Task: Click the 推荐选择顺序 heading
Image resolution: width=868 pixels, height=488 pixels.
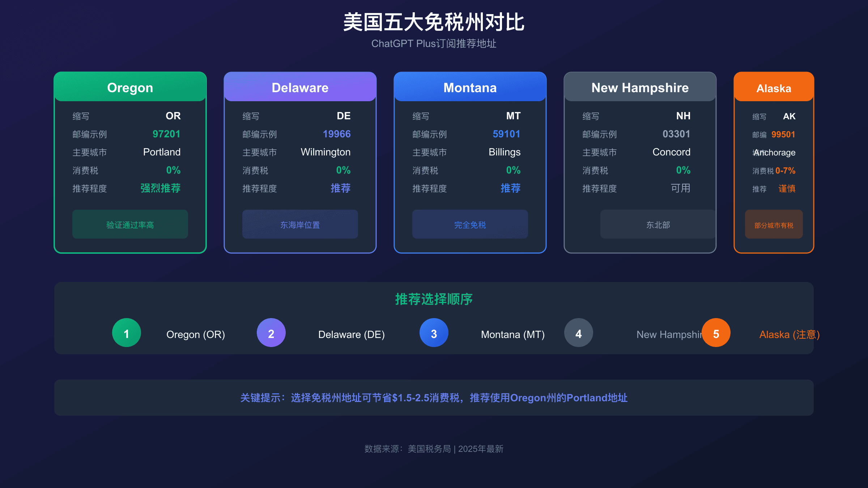Action: (434, 299)
